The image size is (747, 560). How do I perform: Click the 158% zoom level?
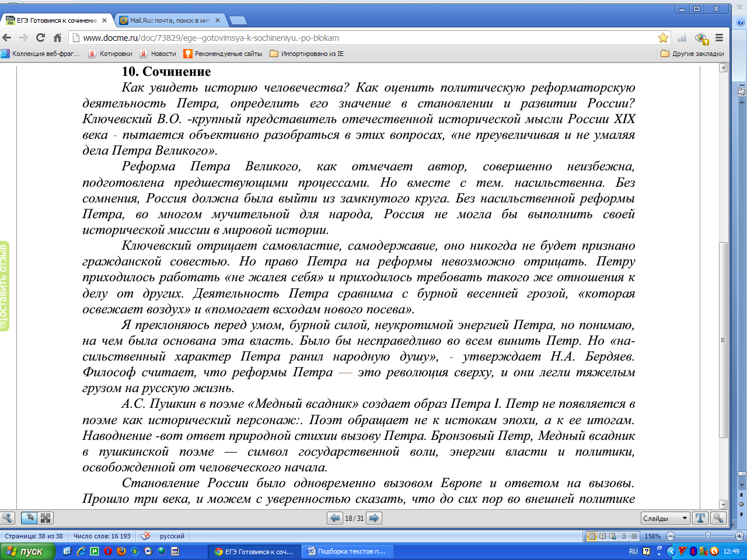click(652, 536)
